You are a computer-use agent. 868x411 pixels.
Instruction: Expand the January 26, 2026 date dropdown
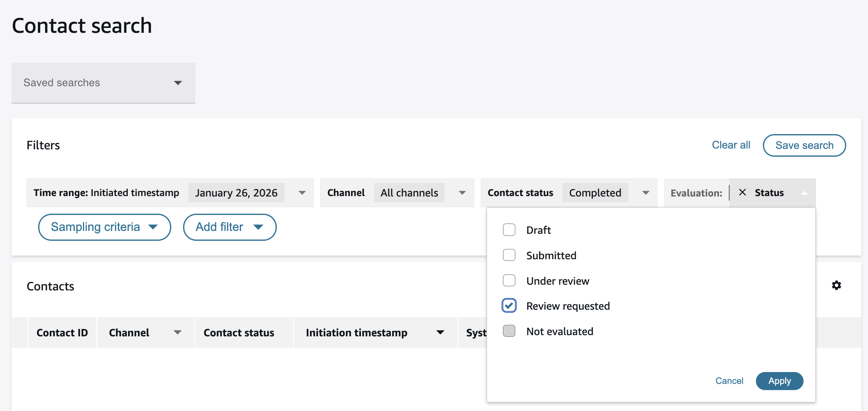303,192
